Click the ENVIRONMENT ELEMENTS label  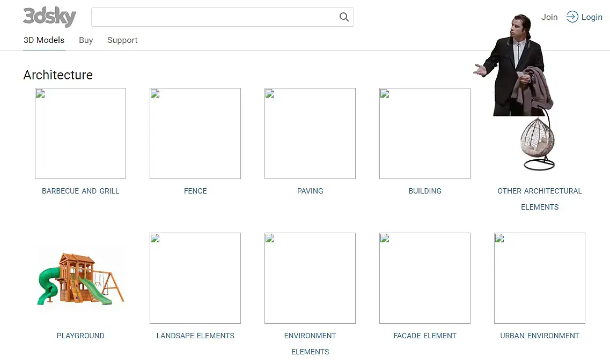pos(310,344)
